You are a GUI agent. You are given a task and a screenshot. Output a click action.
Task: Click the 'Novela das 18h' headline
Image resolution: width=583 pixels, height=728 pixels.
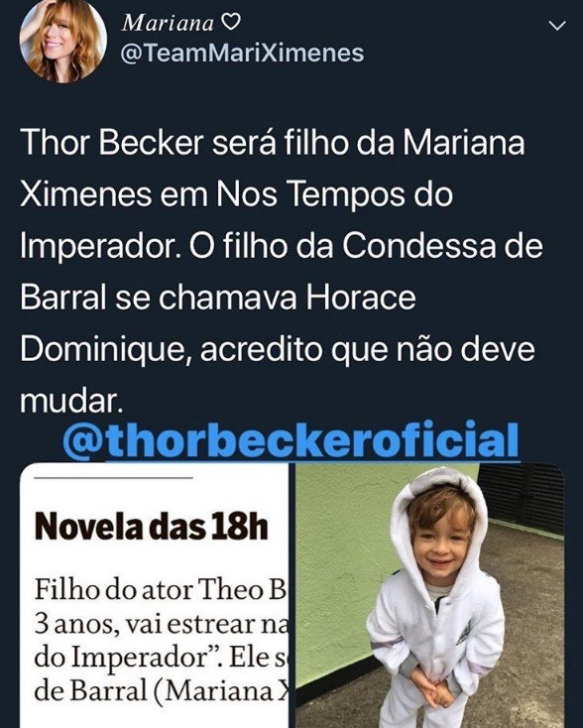[152, 527]
